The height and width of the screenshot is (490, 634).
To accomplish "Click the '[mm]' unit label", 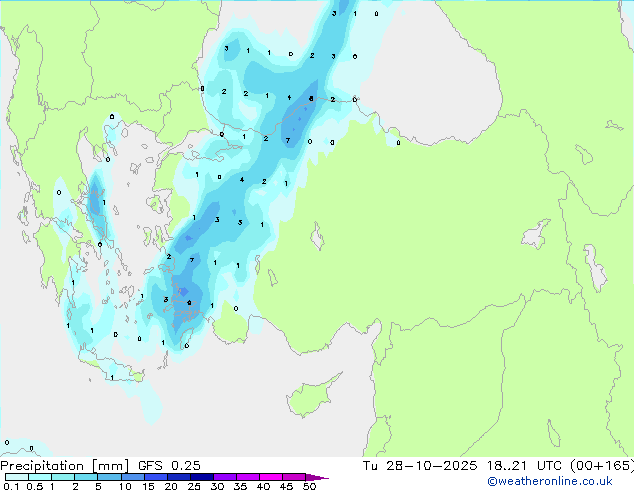I will click(111, 466).
